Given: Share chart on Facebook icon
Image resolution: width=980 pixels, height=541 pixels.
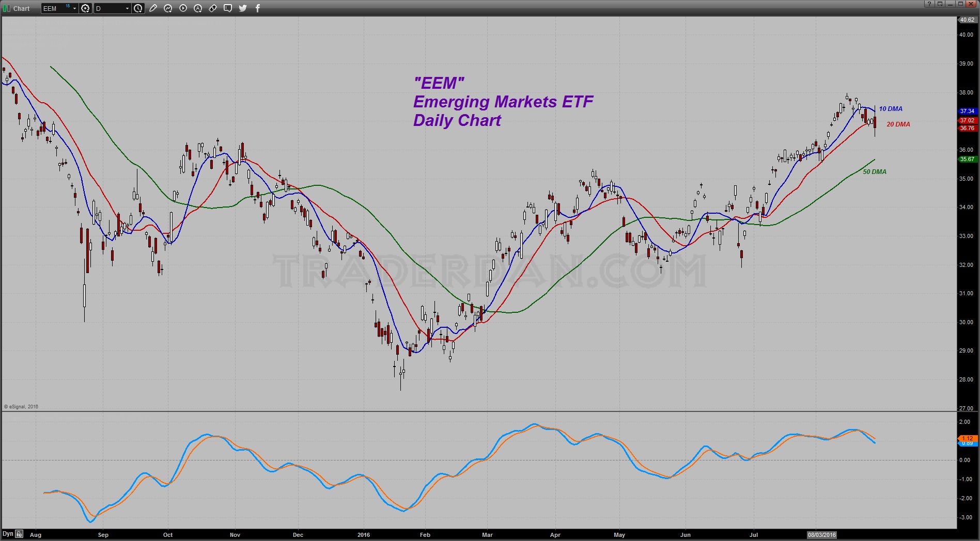Looking at the screenshot, I should click(x=258, y=8).
